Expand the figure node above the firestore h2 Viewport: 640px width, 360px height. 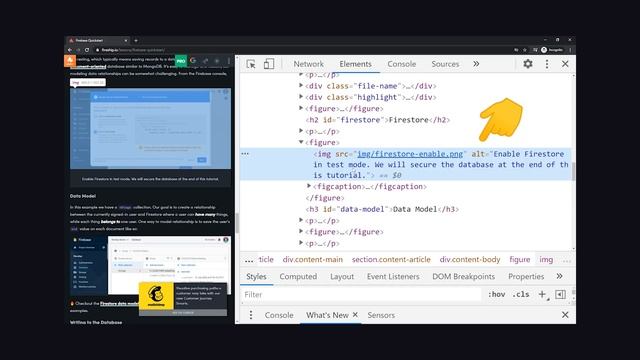tap(301, 108)
